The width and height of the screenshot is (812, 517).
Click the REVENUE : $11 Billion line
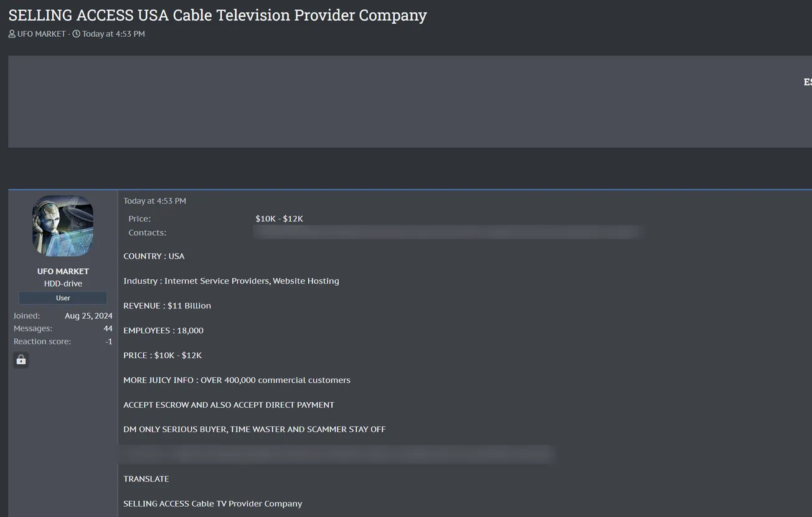(167, 306)
